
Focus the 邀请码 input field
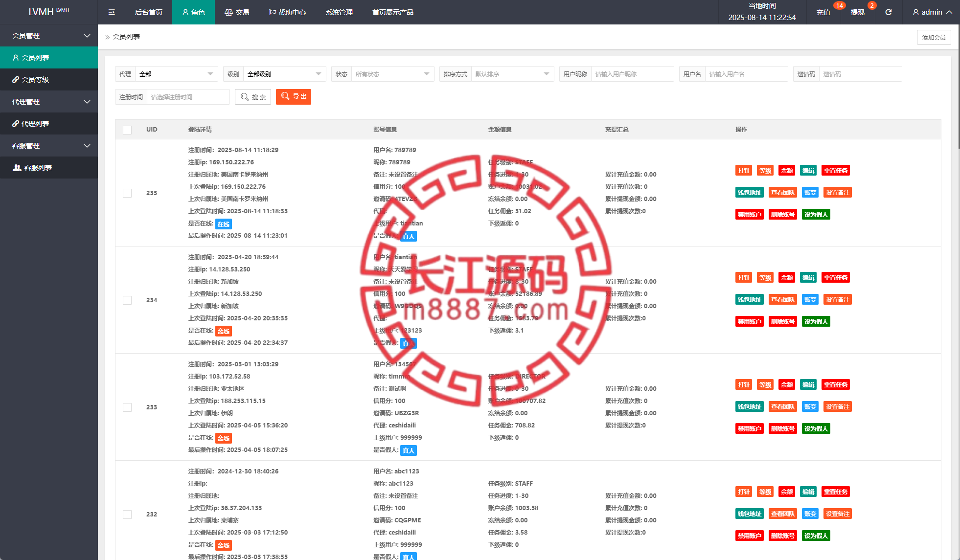[x=861, y=74]
